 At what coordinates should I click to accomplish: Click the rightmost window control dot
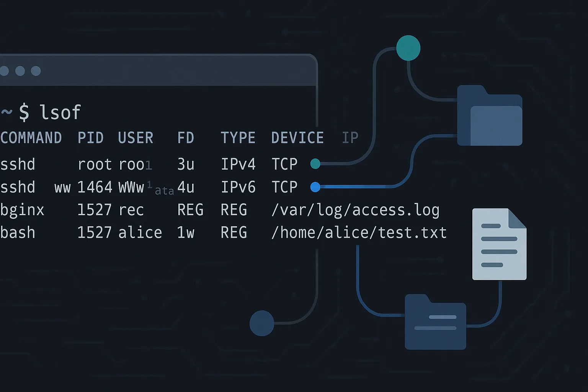click(x=36, y=71)
